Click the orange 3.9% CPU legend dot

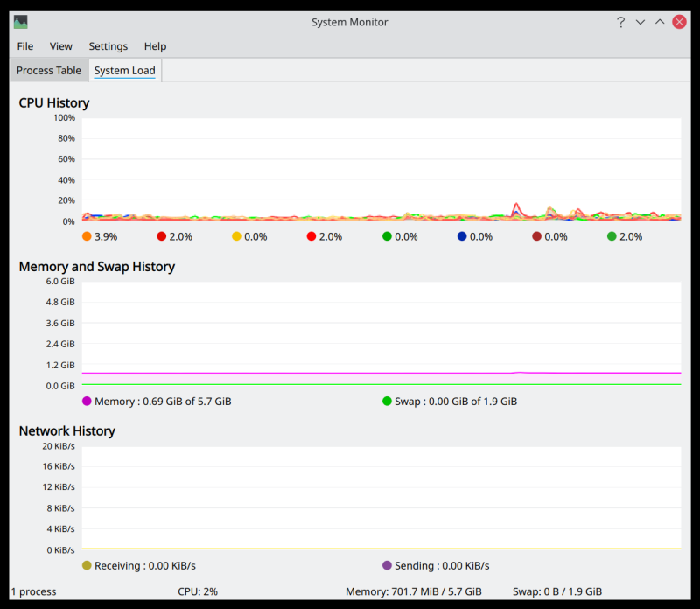pos(86,236)
